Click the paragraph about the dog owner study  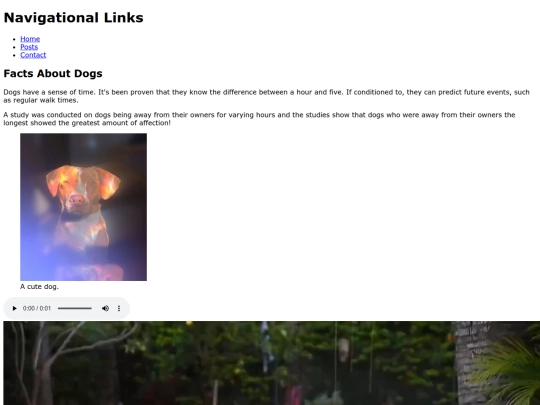tap(259, 119)
